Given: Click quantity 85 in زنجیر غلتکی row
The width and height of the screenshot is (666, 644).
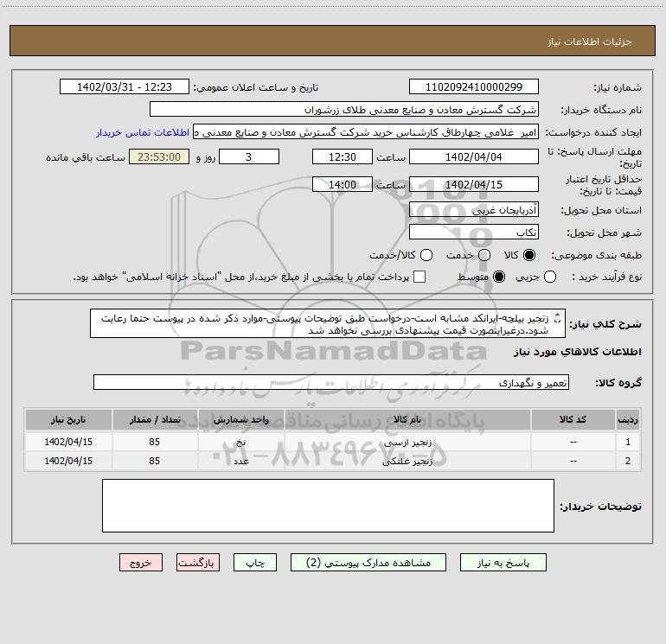Looking at the screenshot, I should coord(155,461).
